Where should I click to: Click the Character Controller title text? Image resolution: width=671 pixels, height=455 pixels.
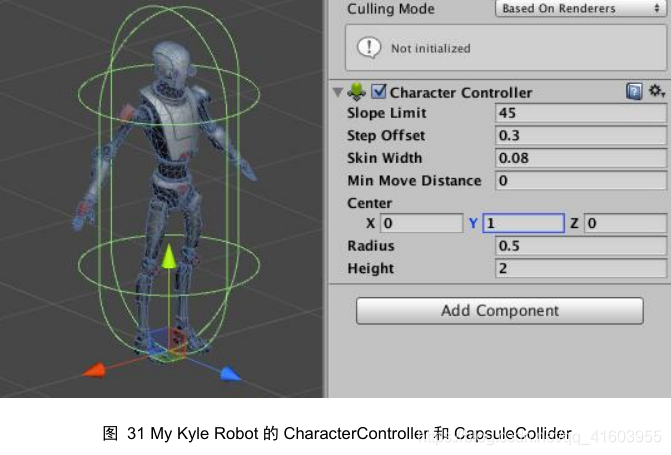[461, 92]
